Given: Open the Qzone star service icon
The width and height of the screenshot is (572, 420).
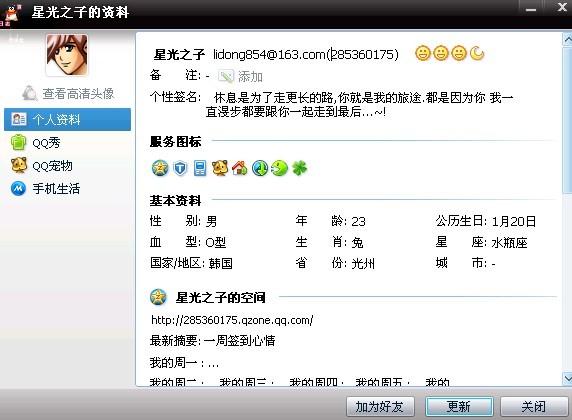Looking at the screenshot, I should click(x=160, y=168).
